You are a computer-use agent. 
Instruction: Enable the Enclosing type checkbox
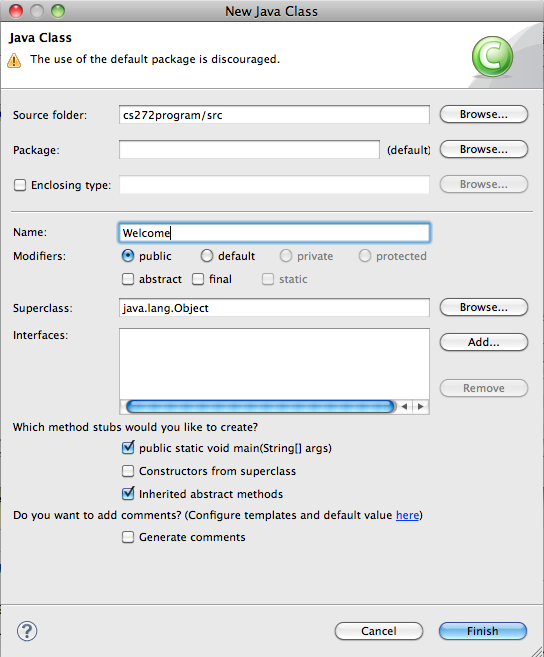coord(20,185)
